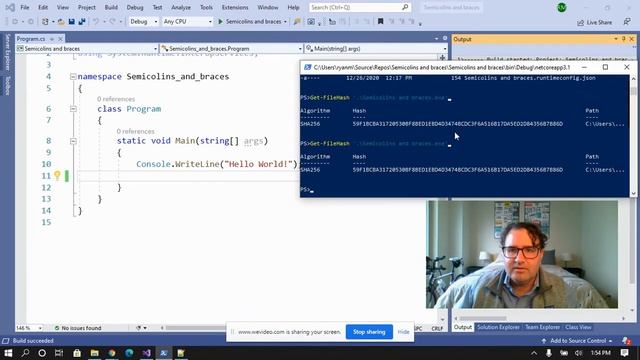This screenshot has height=360, width=640.
Task: Click the Redo arrow icon
Action: tap(113, 22)
